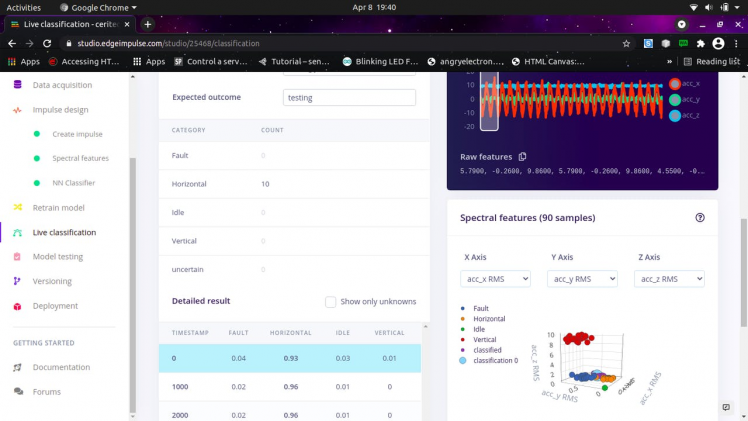748x421 pixels.
Task: Toggle Show only unknowns checkbox
Action: 330,302
